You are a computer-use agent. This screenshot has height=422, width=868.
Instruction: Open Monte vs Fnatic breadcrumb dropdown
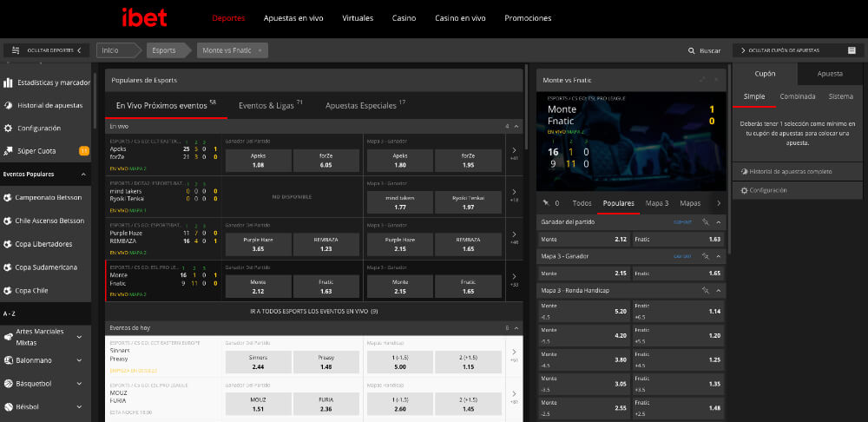[x=260, y=50]
